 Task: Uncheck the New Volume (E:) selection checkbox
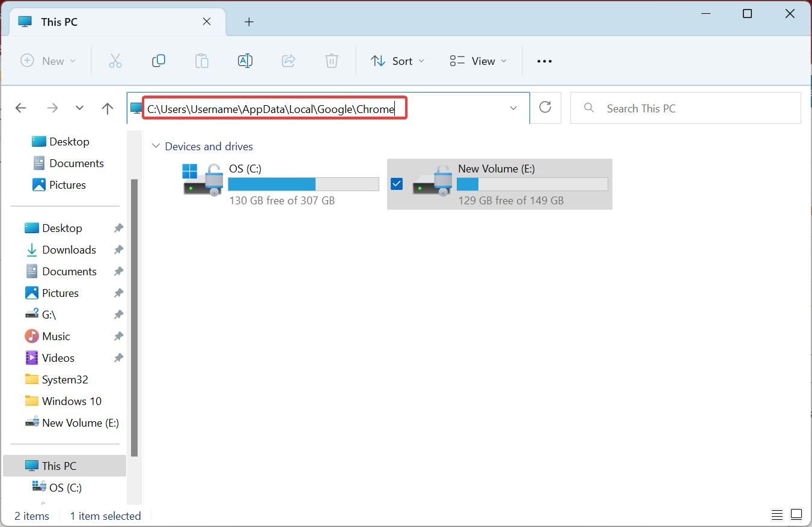pyautogui.click(x=397, y=183)
